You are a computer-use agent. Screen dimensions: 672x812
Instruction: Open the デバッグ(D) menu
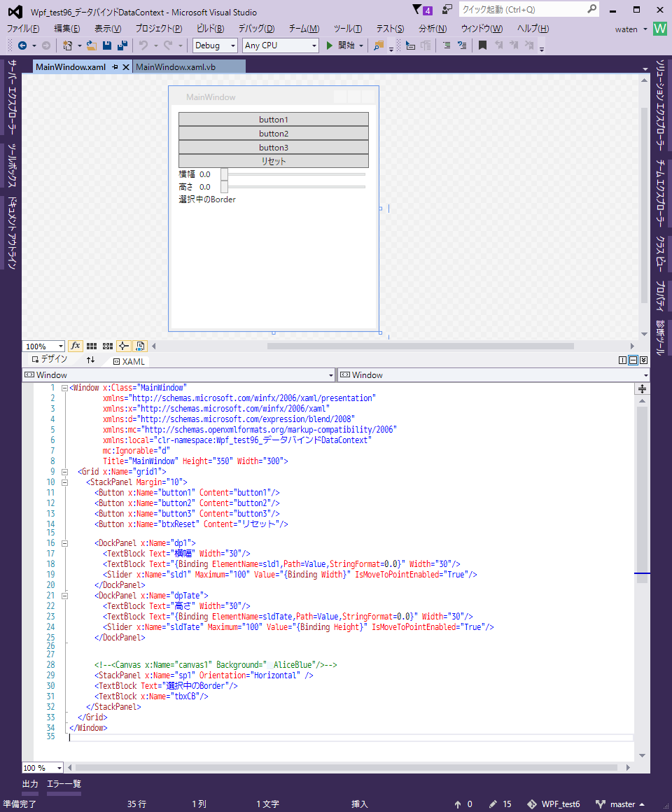tap(256, 29)
